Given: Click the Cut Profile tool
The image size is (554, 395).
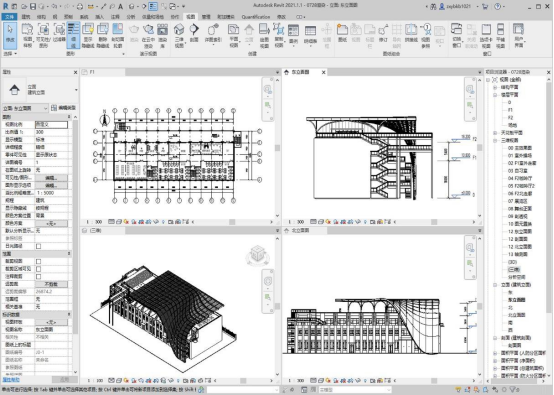Looking at the screenshot, I should tap(118, 34).
